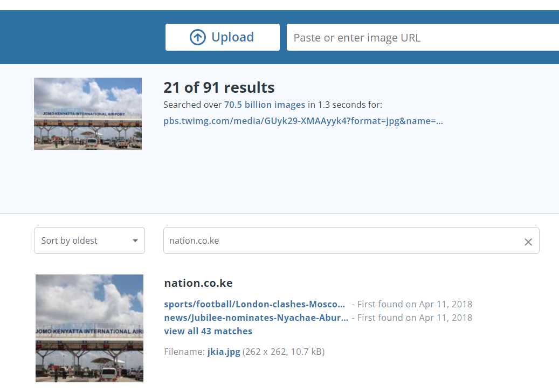Open the Sort by oldest dropdown
This screenshot has width=559, height=392.
tap(89, 240)
